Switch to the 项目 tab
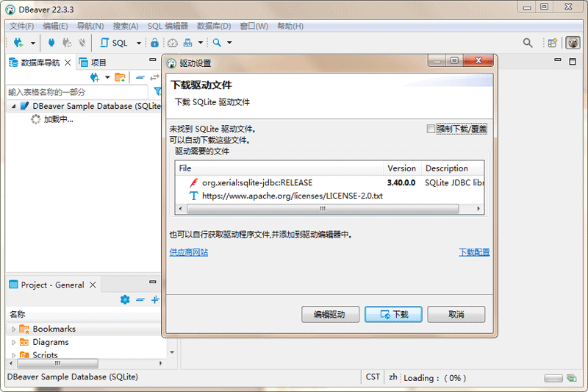The width and height of the screenshot is (588, 392). [93, 63]
